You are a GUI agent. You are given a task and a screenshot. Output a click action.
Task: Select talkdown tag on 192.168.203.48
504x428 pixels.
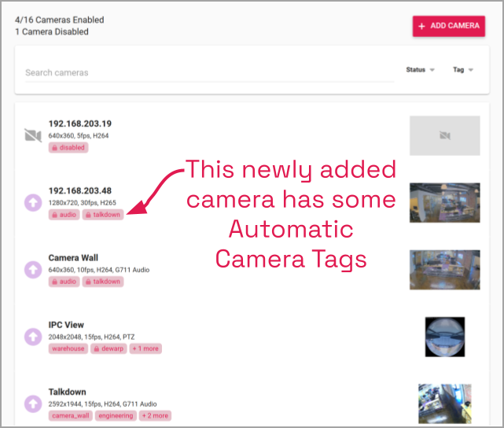103,215
